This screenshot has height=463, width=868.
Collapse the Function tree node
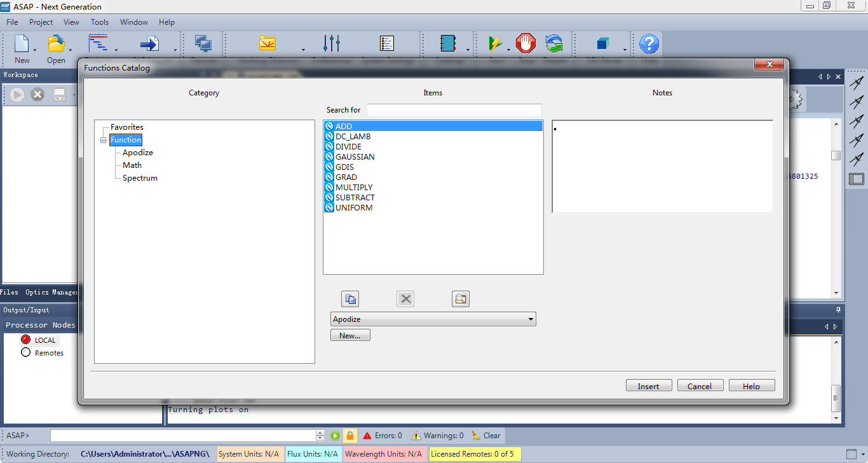pyautogui.click(x=104, y=140)
